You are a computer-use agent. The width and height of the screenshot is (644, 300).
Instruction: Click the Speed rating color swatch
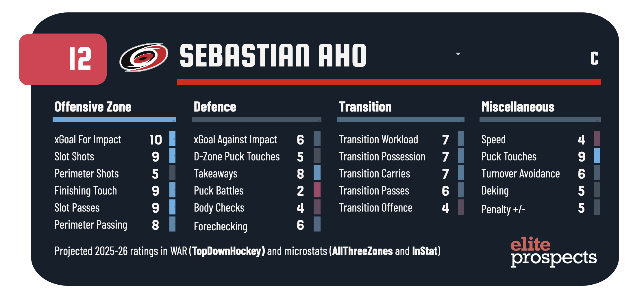[x=597, y=139]
